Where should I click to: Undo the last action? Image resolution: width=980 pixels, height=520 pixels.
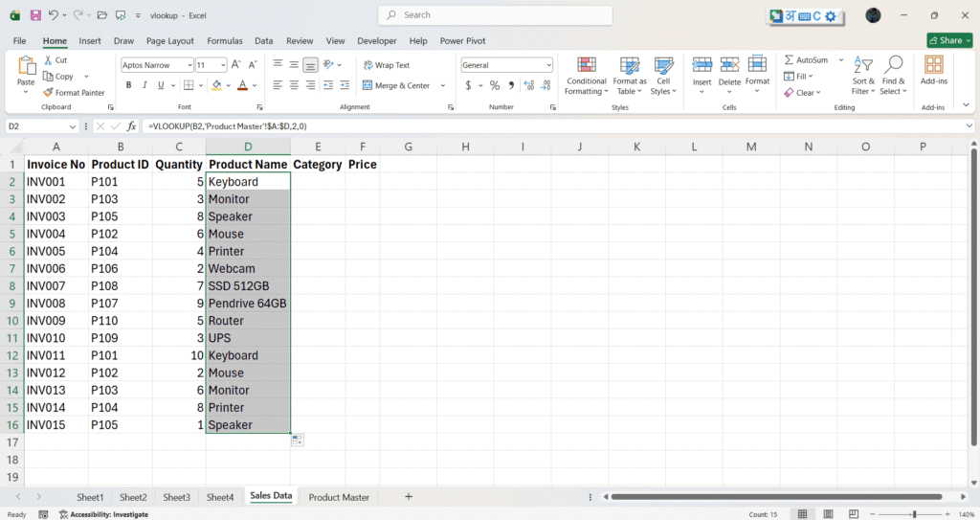(54, 15)
